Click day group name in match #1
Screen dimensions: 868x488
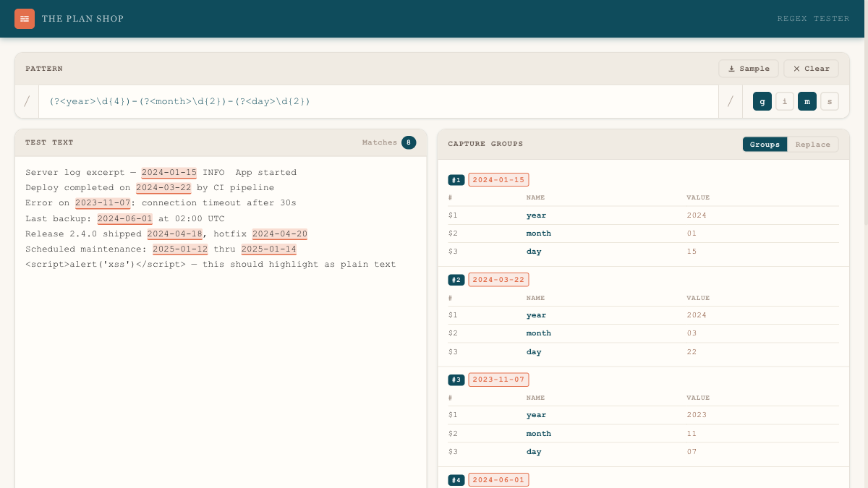534,252
